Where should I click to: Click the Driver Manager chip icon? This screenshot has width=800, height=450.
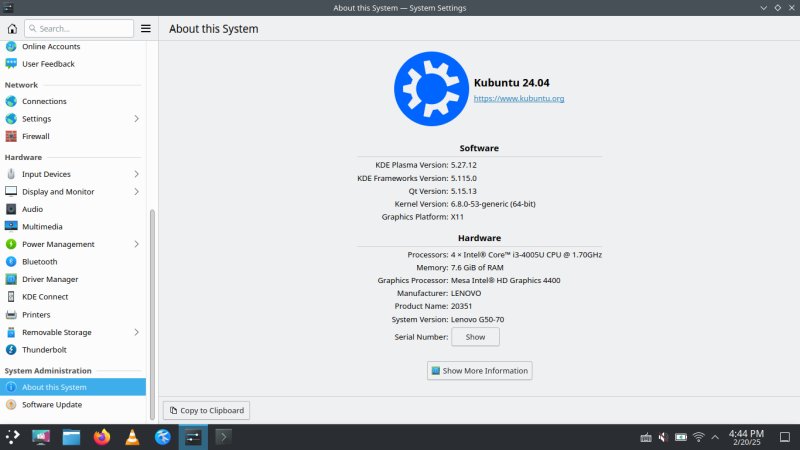pyautogui.click(x=11, y=279)
